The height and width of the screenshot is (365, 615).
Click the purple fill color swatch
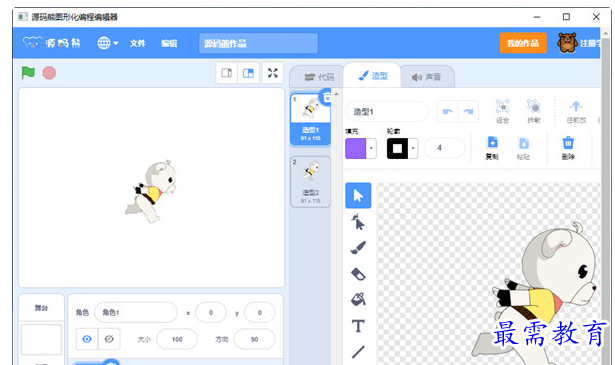click(355, 149)
